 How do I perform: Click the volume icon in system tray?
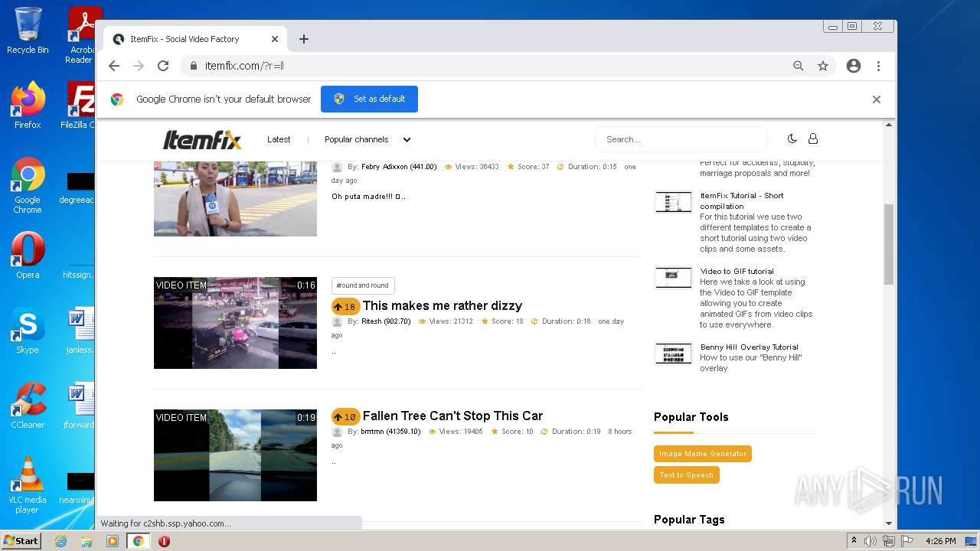tap(871, 541)
